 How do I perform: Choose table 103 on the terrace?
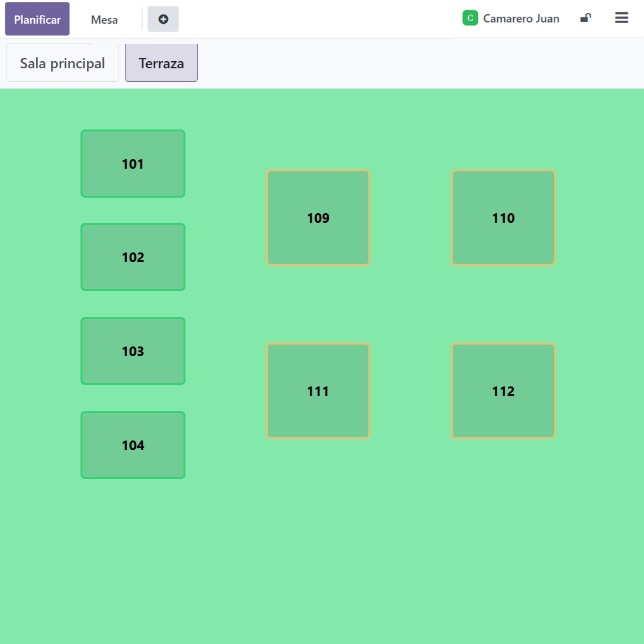tap(133, 351)
